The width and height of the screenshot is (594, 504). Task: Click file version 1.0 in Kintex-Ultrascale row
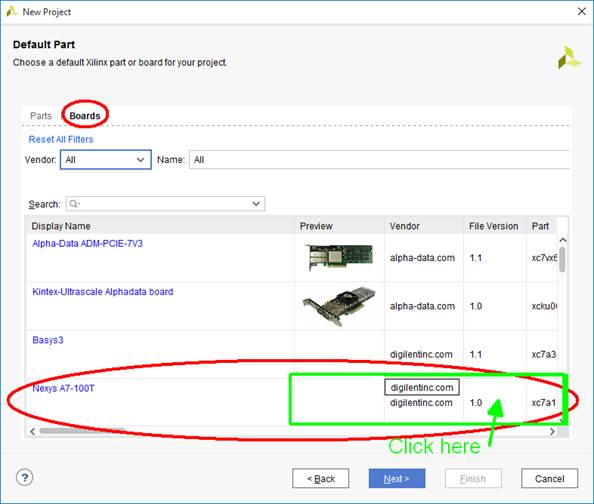tap(476, 306)
